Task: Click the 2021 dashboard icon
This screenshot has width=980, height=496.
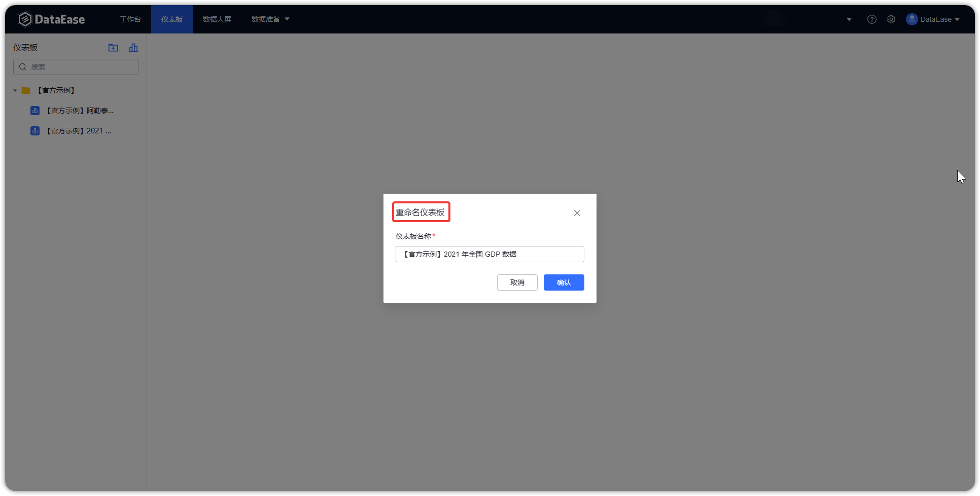Action: 35,131
